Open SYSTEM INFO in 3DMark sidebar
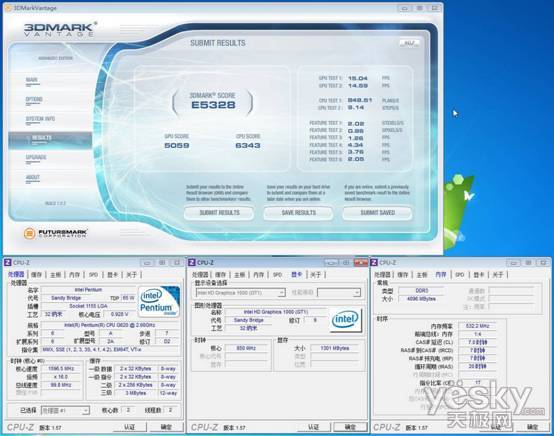This screenshot has height=436, width=554. tap(40, 119)
